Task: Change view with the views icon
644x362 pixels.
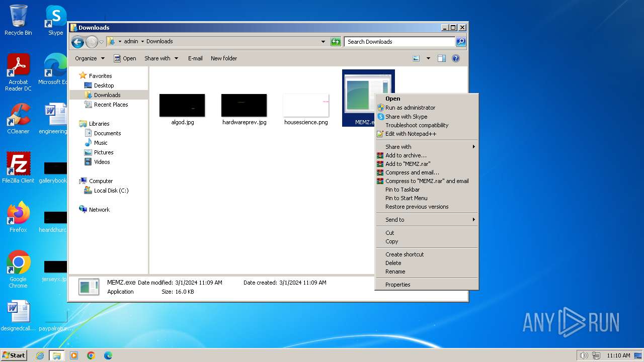Action: (x=416, y=58)
